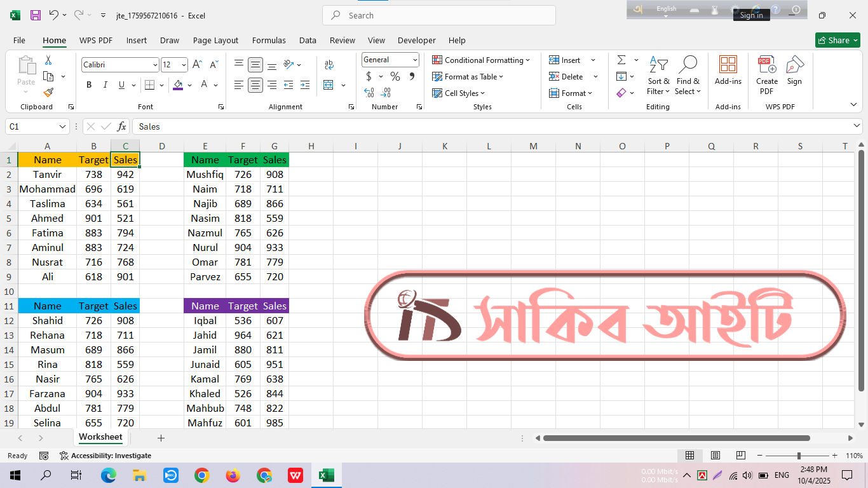This screenshot has width=868, height=488.
Task: Expand the Conditional Formatting menu
Action: (481, 60)
